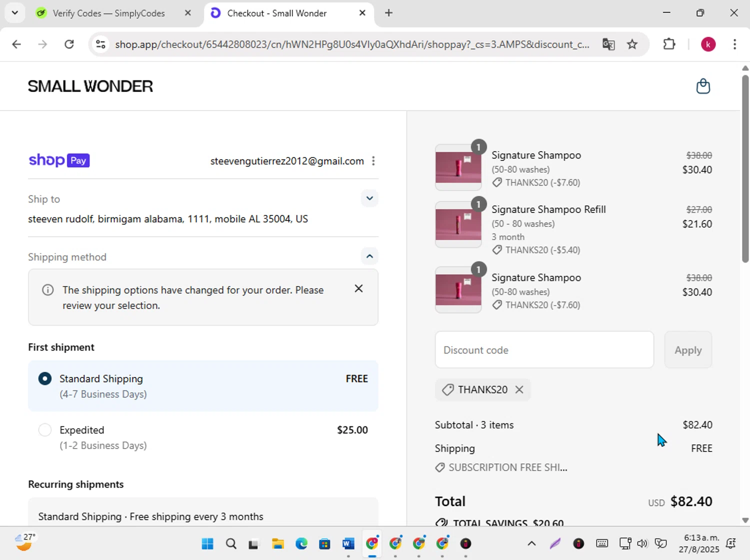750x560 pixels.
Task: Click the first Signature Shampoo thumbnail
Action: 458,167
